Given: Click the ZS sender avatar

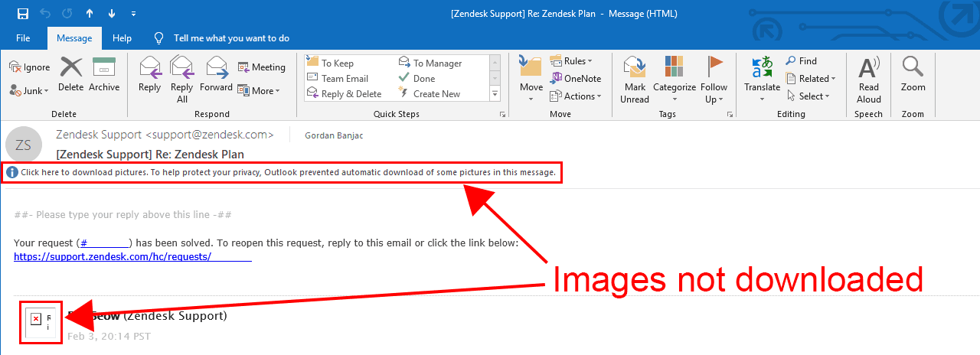Looking at the screenshot, I should (24, 145).
